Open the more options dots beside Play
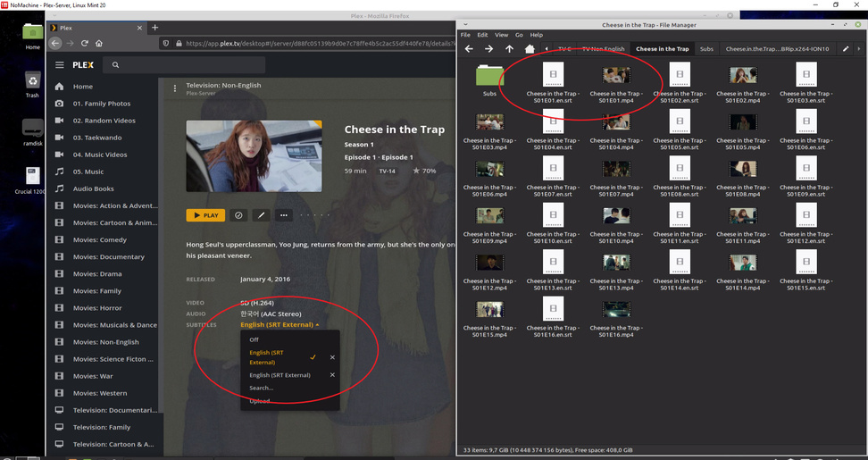 coord(284,215)
